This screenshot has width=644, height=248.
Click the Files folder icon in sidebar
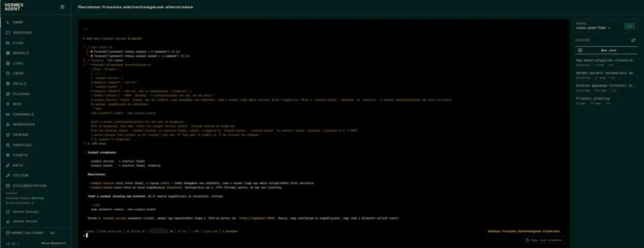[x=8, y=43]
